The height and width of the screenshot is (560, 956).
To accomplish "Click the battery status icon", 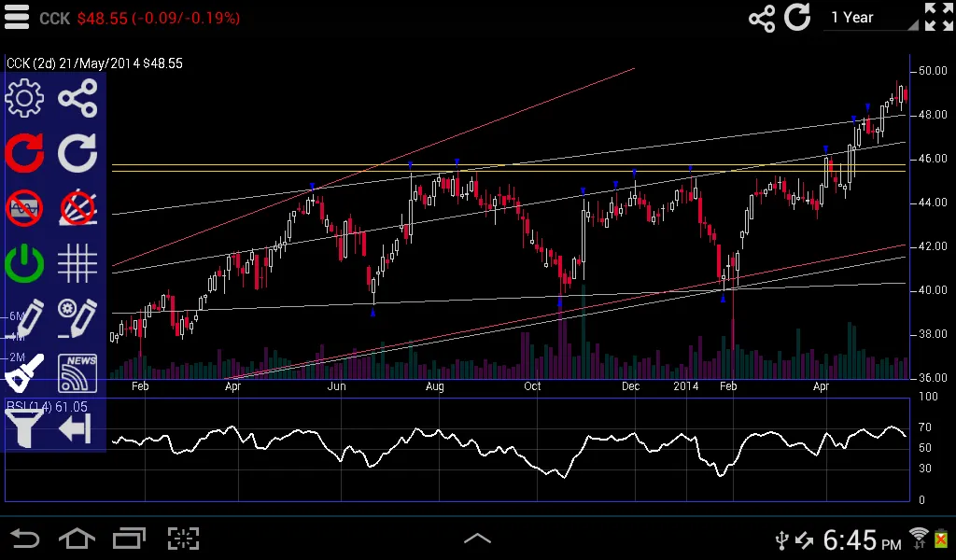I will click(942, 538).
